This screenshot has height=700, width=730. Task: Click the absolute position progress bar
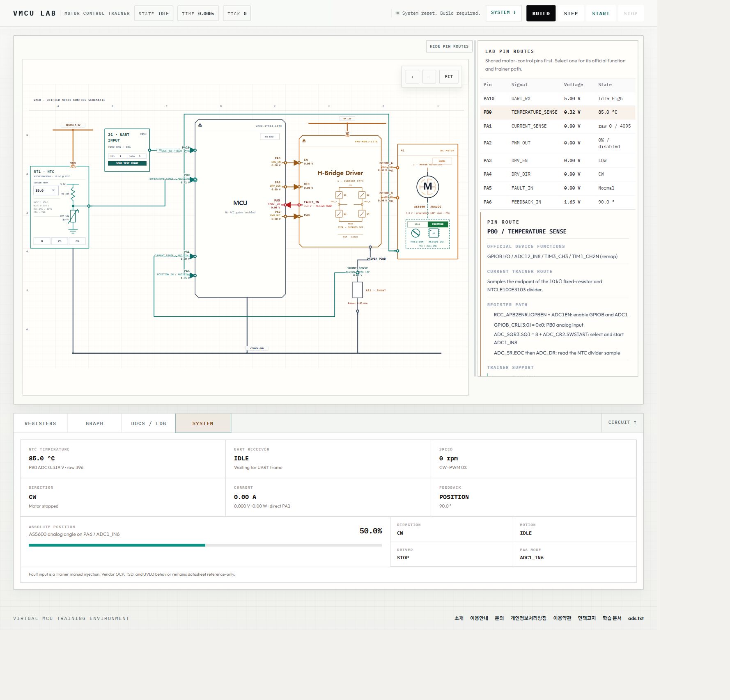pos(205,545)
